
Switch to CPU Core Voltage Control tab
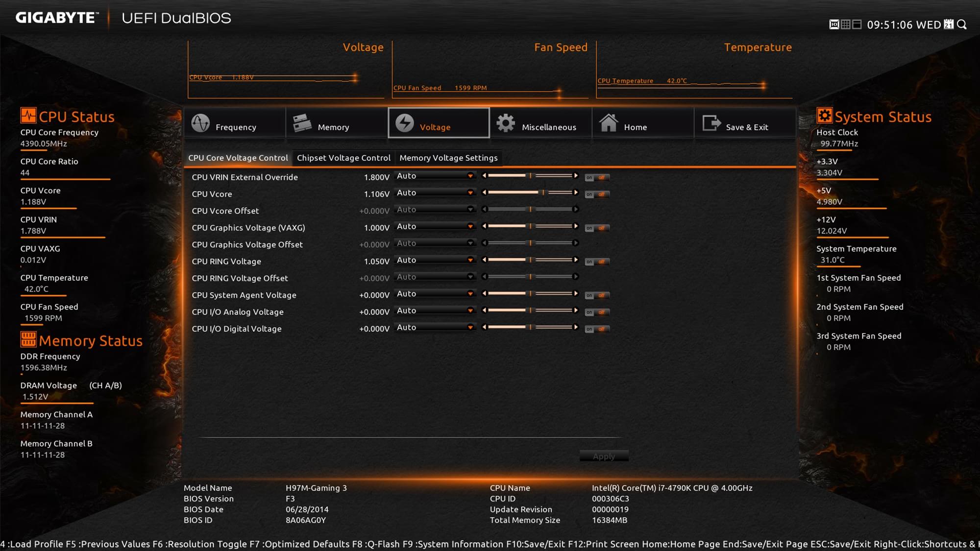click(x=238, y=158)
